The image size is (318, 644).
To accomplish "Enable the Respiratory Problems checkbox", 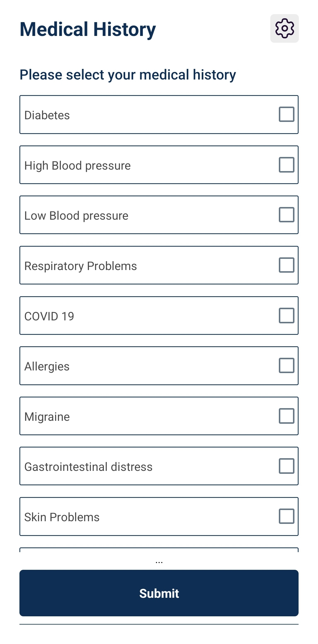I will pos(286,265).
